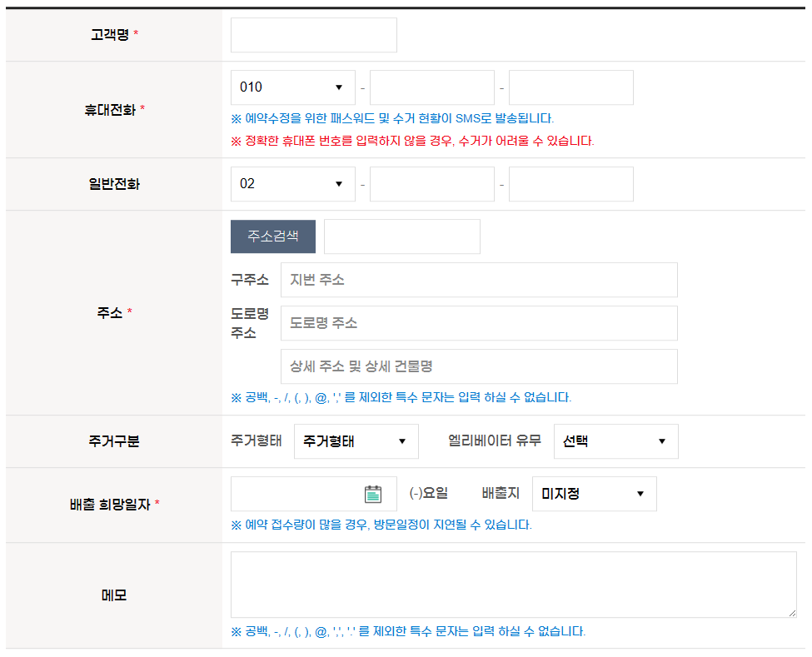
Task: Open the 주거형태 housing type dropdown
Action: coord(356,440)
